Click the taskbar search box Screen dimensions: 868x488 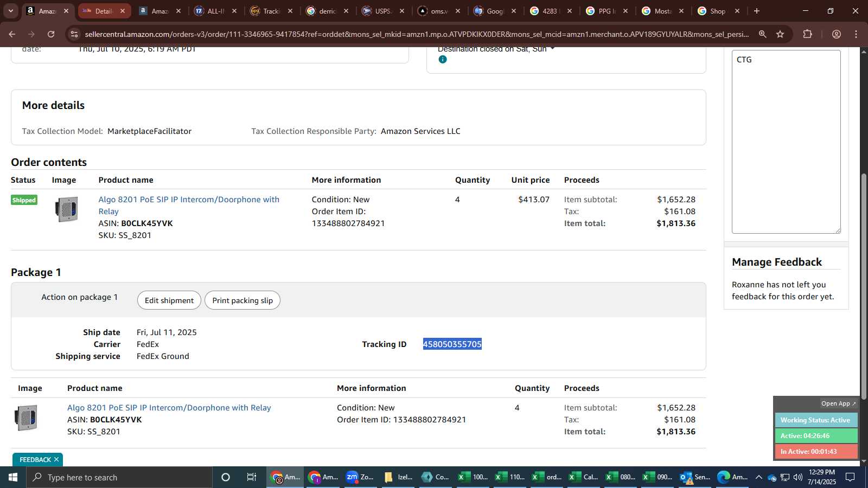119,477
